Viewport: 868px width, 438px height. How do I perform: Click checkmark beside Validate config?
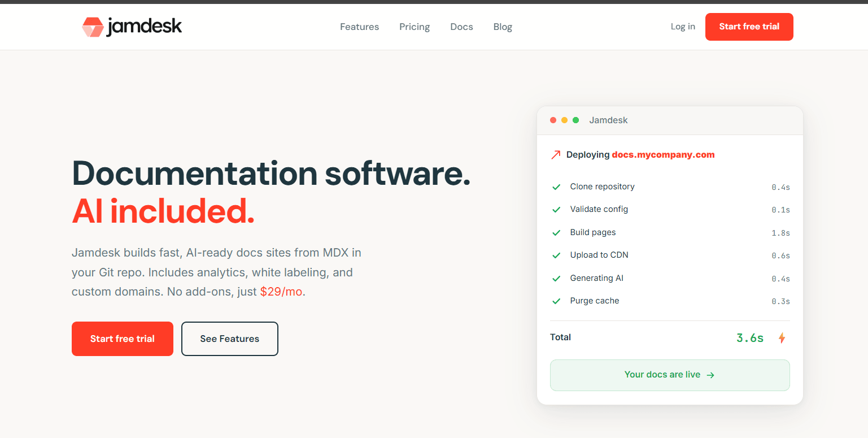[556, 210]
